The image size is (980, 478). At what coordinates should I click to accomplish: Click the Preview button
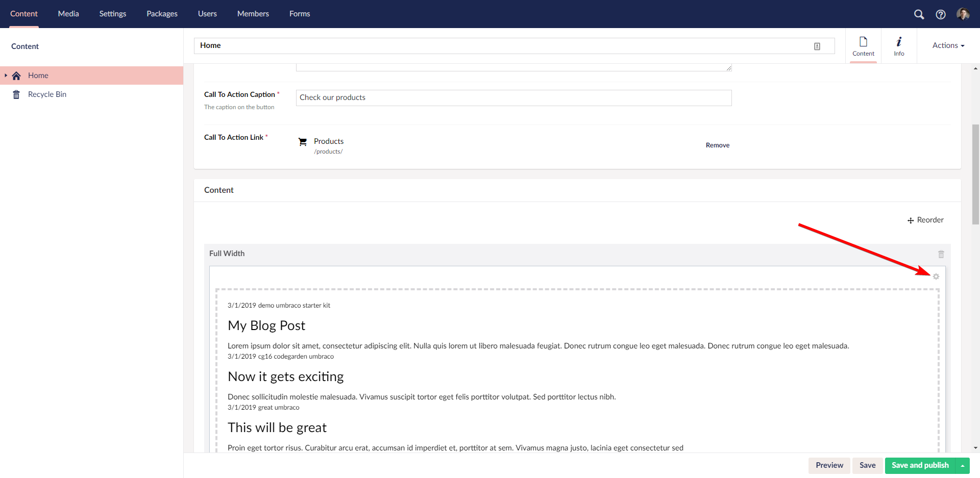829,465
